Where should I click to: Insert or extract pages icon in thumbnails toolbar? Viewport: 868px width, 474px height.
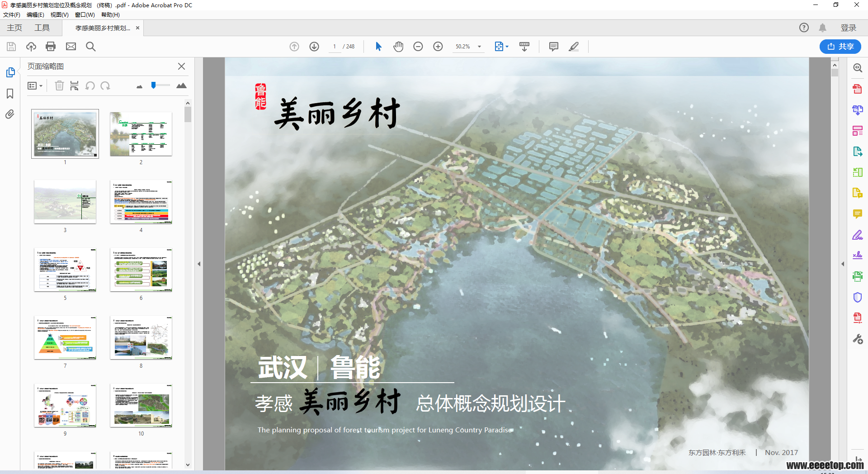(x=75, y=85)
